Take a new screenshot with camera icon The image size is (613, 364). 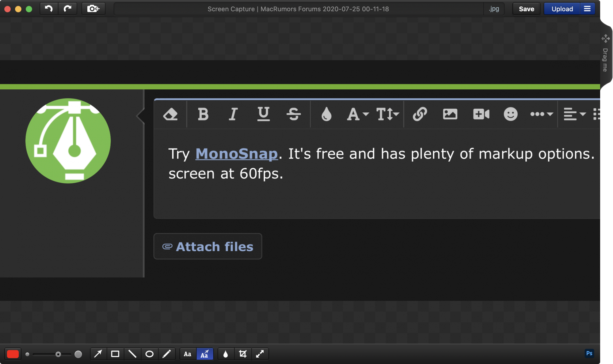(93, 9)
